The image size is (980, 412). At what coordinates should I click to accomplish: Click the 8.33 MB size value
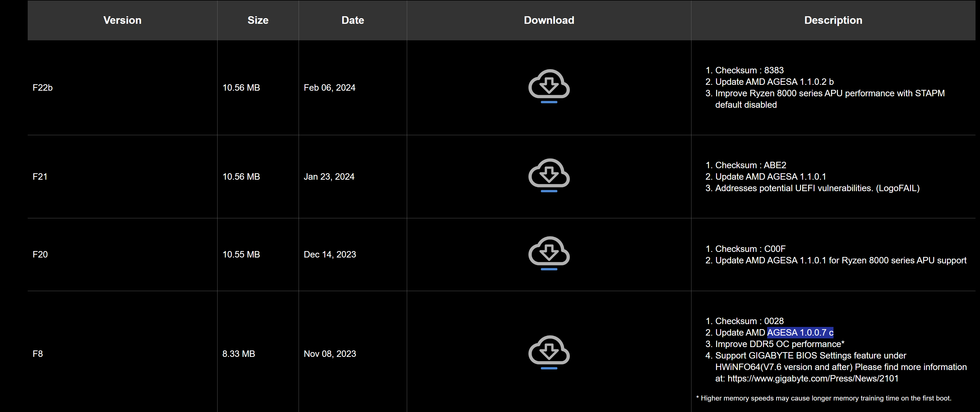click(238, 354)
